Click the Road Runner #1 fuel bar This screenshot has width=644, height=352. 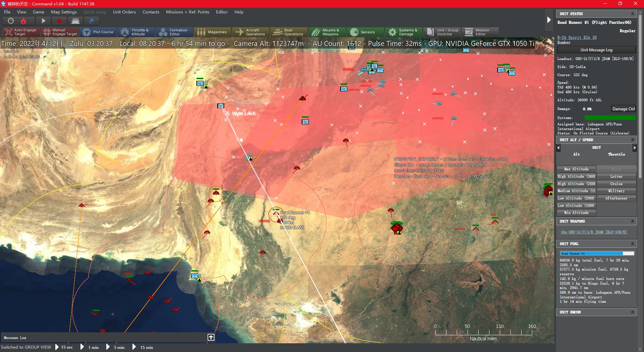[597, 253]
